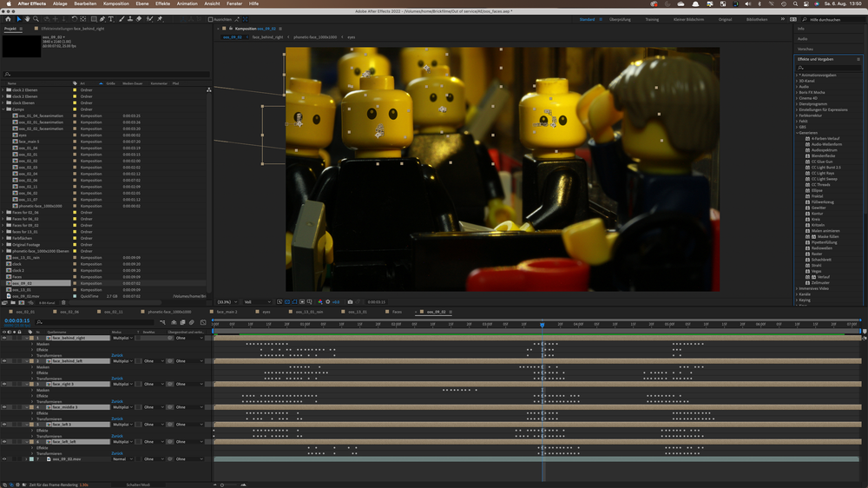The image size is (868, 488).
Task: Expand the Comps folder in Project panel
Action: 3,109
